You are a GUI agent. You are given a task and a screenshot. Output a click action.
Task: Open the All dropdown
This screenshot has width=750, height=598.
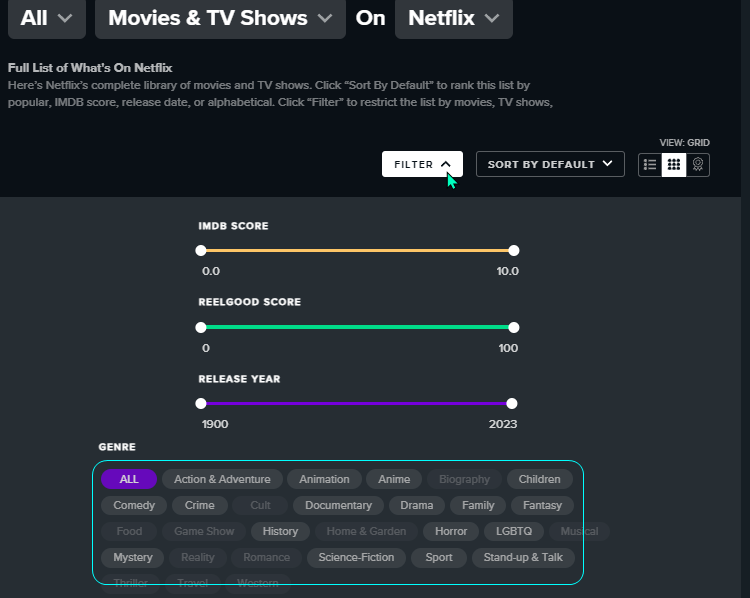[x=47, y=18]
